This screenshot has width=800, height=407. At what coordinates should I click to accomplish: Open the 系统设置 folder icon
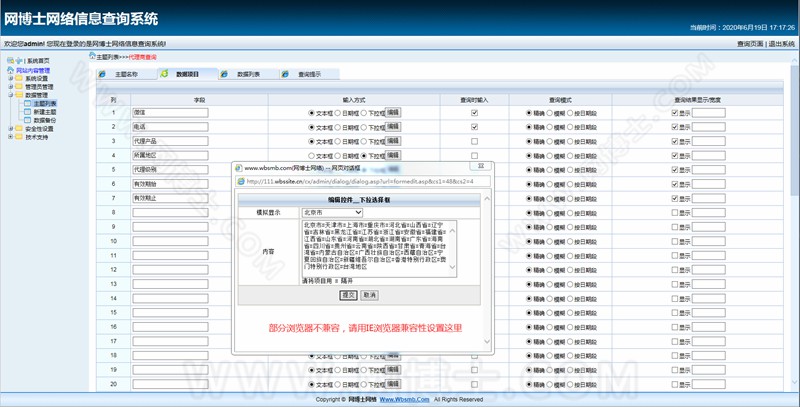click(x=19, y=79)
